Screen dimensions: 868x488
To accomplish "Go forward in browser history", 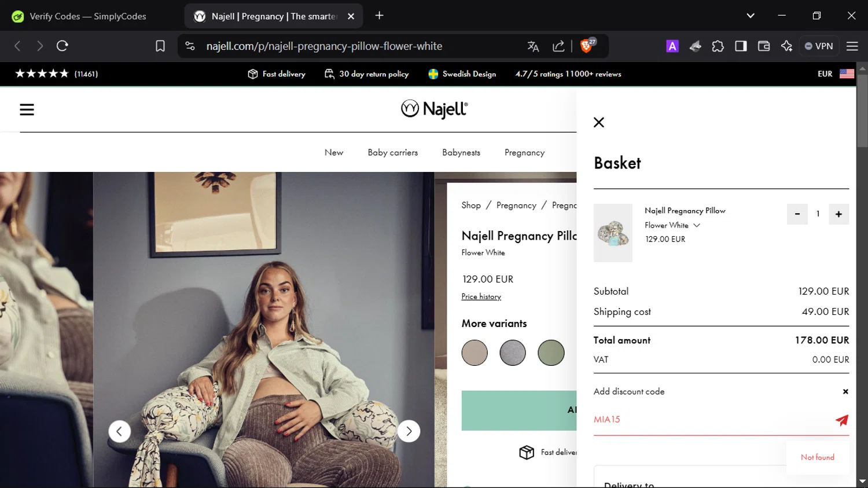I will [39, 46].
